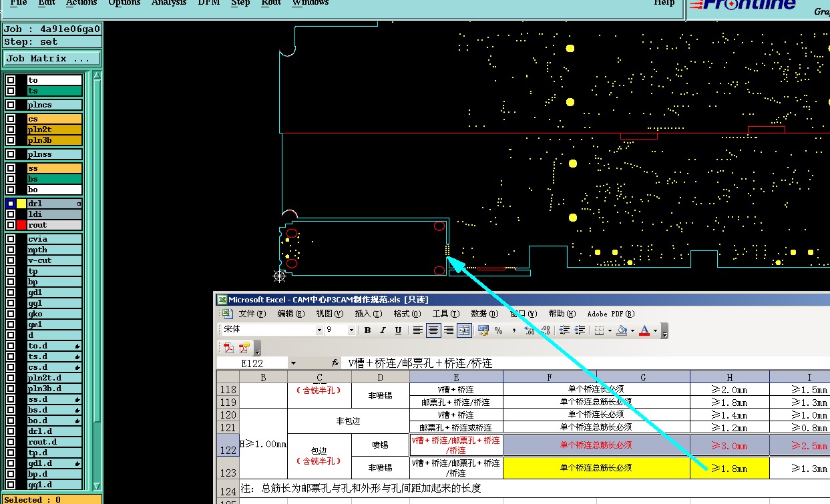Align text right in Excel

point(449,330)
